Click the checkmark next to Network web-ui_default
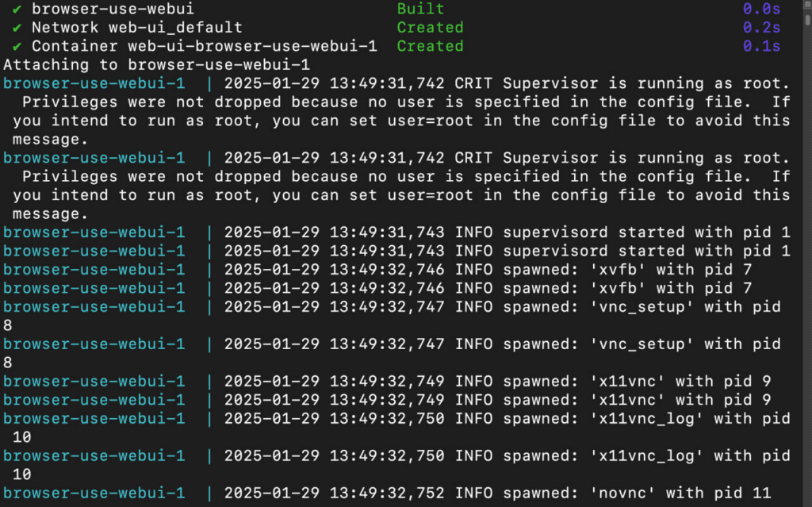Viewport: 812px width, 507px height. click(17, 28)
